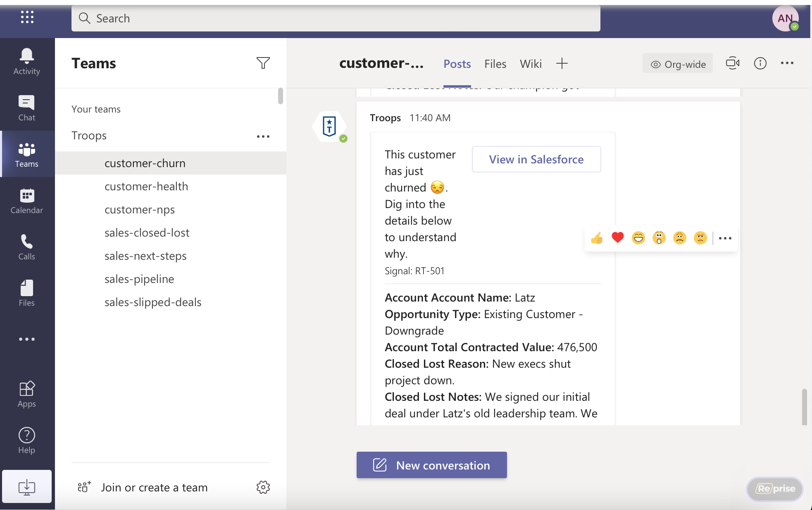Image resolution: width=812 pixels, height=510 pixels.
Task: Open the Activity feed
Action: pos(27,62)
